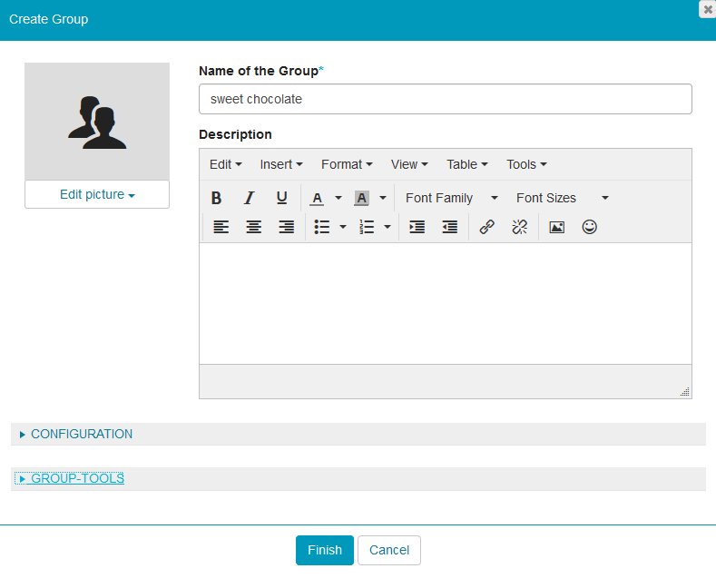Expand the GROUP-TOOLS section
The image size is (716, 588).
(x=77, y=478)
